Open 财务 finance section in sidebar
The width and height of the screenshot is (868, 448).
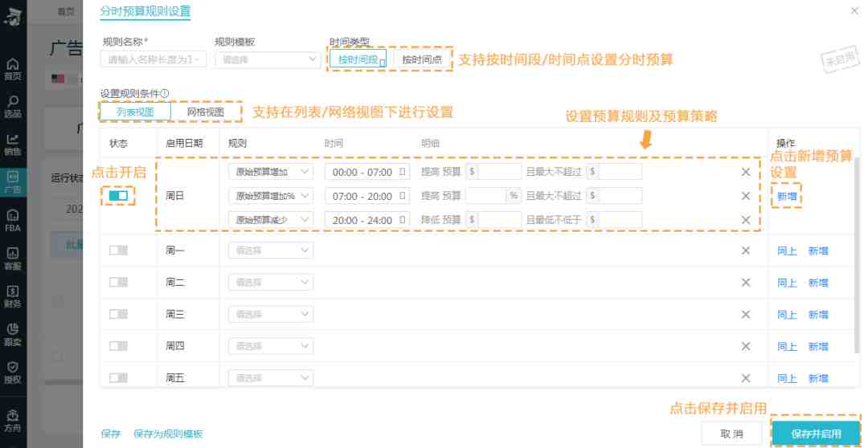(x=12, y=296)
